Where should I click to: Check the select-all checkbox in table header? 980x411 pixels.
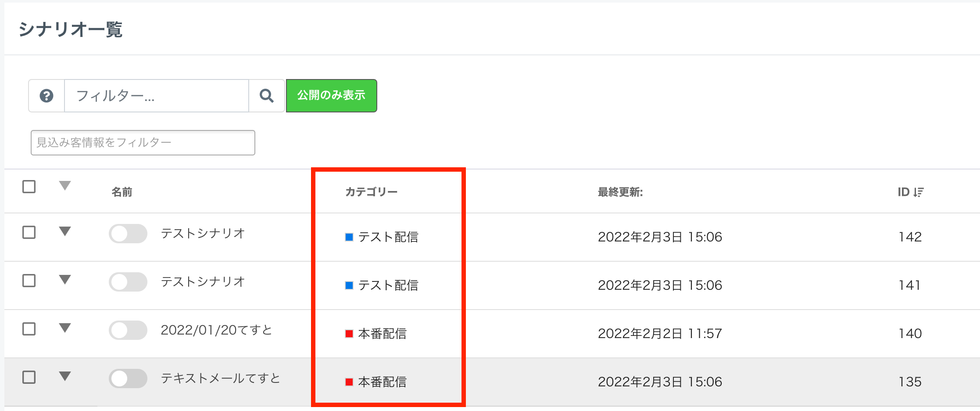click(29, 187)
